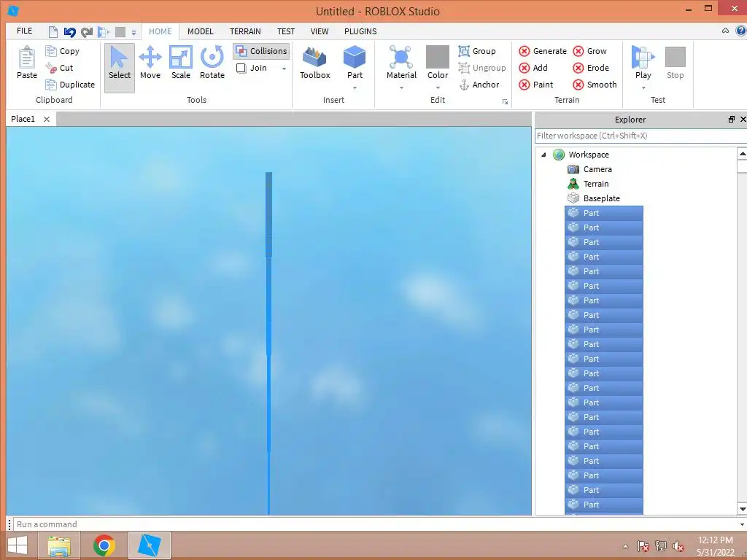Image resolution: width=747 pixels, height=560 pixels.
Task: Open the FILE menu
Action: click(24, 31)
